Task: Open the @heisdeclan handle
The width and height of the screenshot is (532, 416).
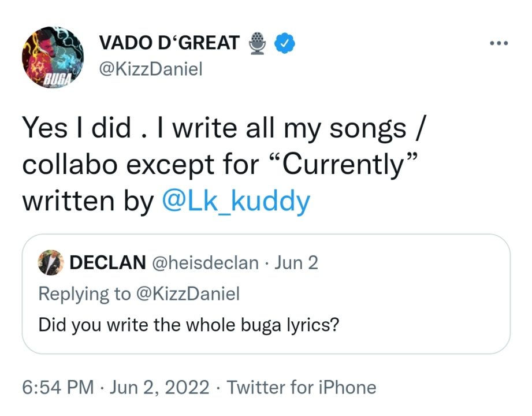Action: [x=204, y=263]
